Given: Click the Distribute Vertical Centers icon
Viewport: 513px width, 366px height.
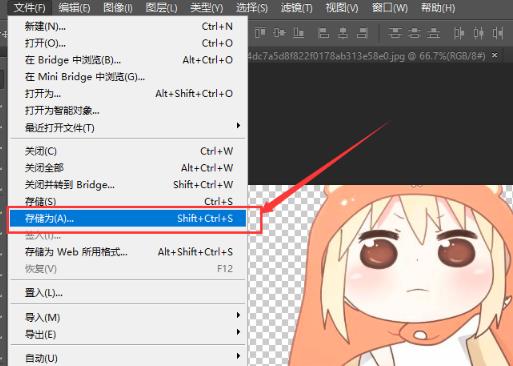Looking at the screenshot, I should 414,33.
